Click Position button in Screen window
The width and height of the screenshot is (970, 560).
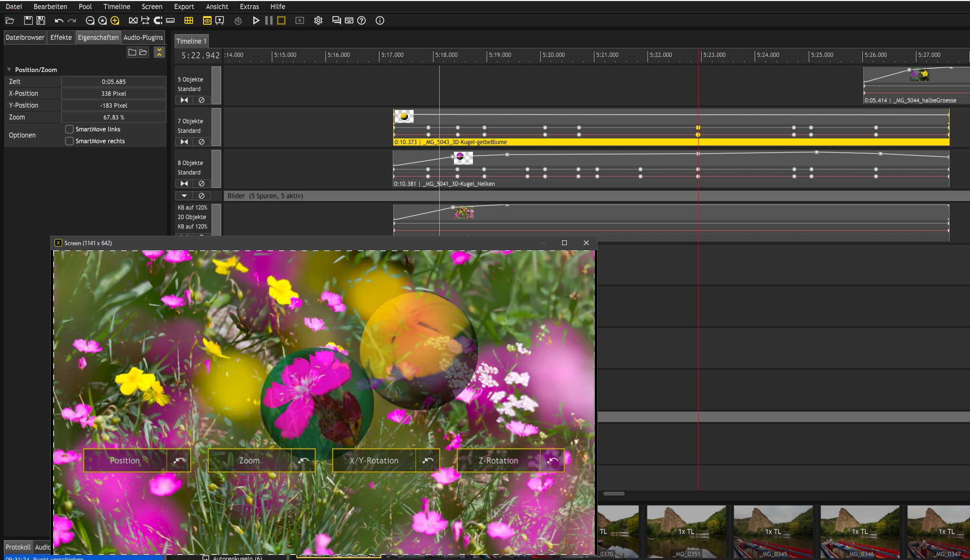click(125, 460)
